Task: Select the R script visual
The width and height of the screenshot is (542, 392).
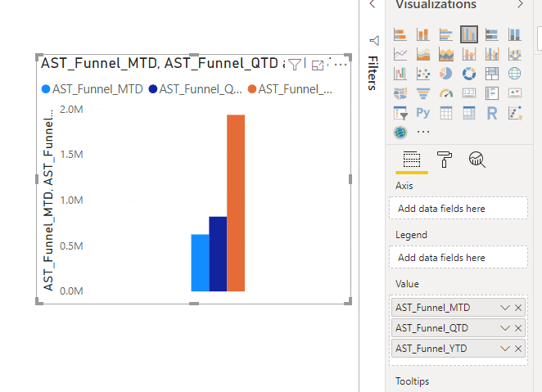Action: pos(492,113)
